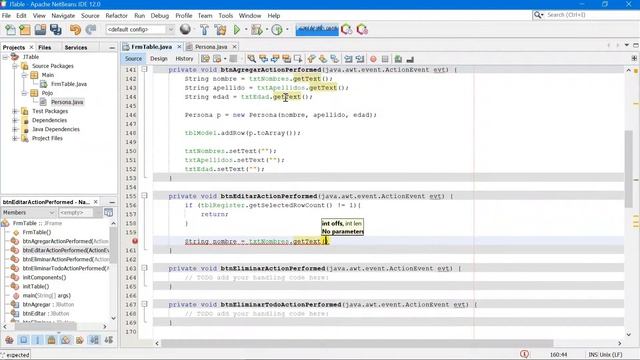Switch to the Services tab
Screen dimensions: 640x360
pyautogui.click(x=76, y=47)
